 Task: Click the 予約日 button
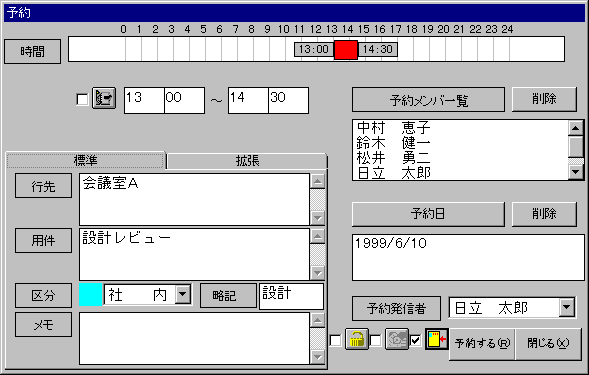tap(428, 214)
